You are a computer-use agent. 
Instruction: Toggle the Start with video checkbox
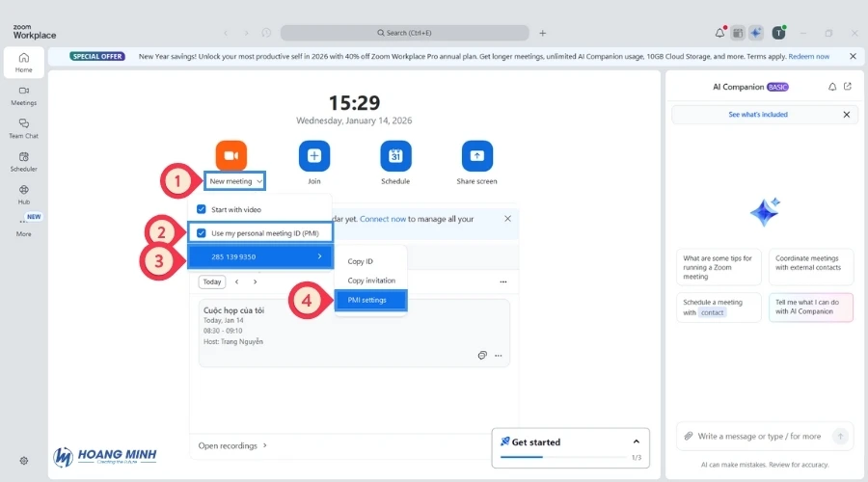point(202,209)
